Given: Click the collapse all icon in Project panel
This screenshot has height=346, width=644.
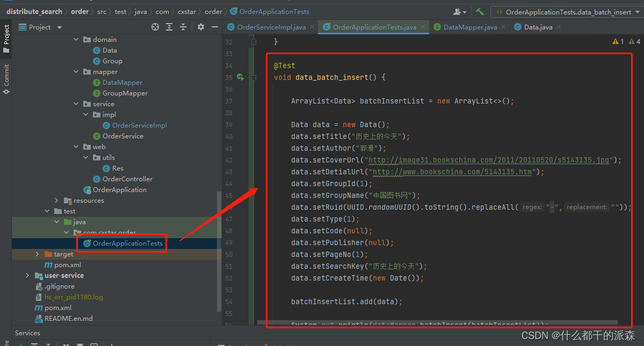Looking at the screenshot, I should (183, 27).
